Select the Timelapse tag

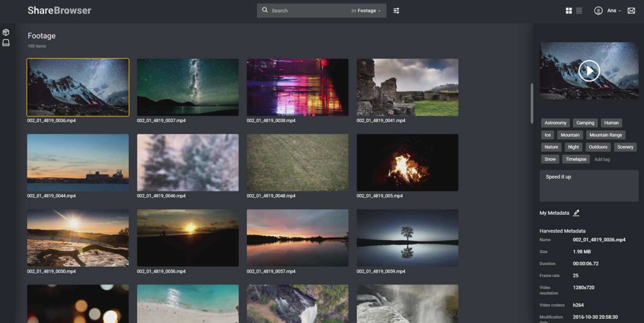coord(576,159)
